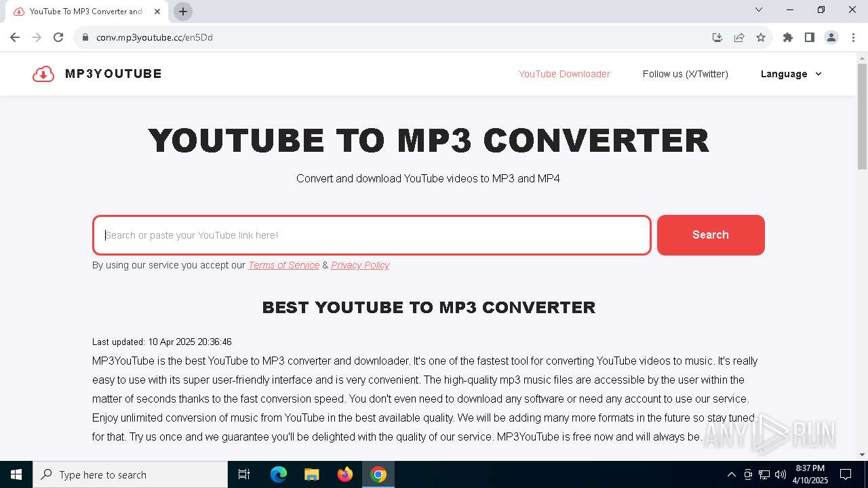Reload the page with the refresh icon

[58, 37]
